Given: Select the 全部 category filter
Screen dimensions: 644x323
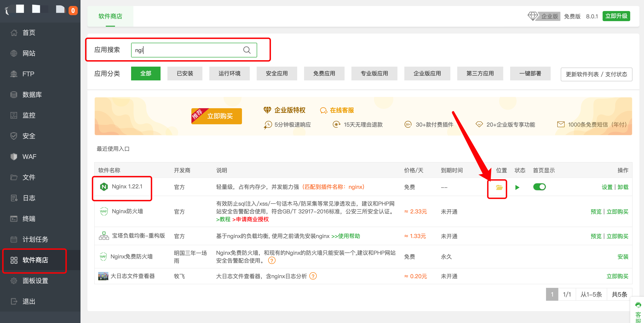Looking at the screenshot, I should point(146,73).
